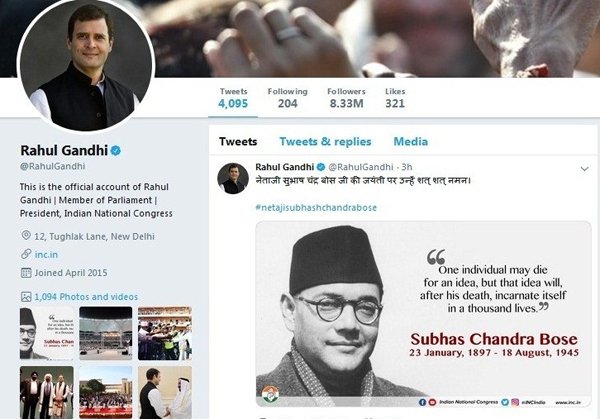Open the Media tab
This screenshot has height=419, width=600.
[410, 142]
